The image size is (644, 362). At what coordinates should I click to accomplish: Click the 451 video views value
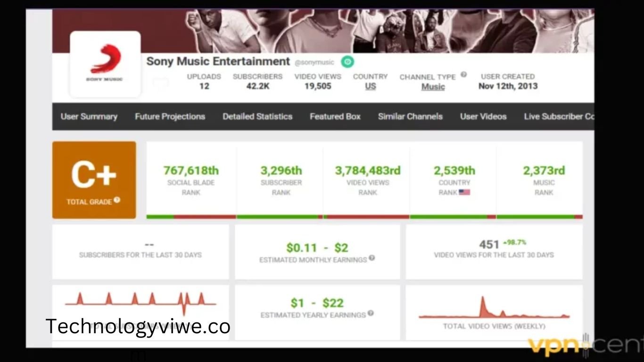click(x=489, y=244)
